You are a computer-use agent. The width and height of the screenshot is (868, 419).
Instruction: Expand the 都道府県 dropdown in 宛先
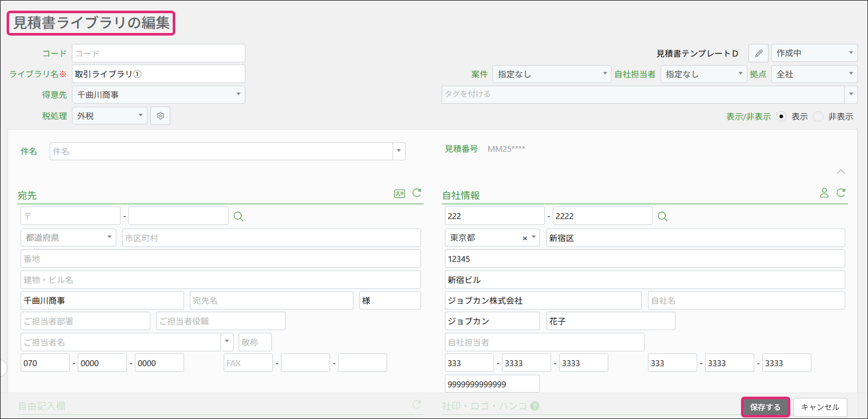tap(68, 238)
